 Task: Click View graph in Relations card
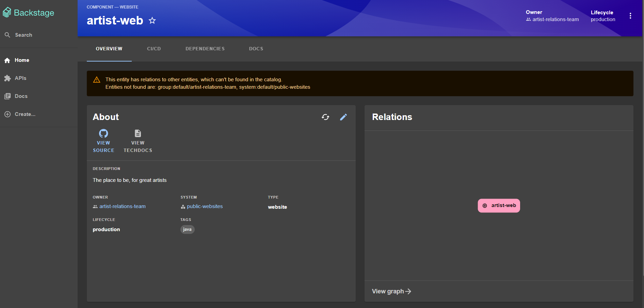pos(391,291)
